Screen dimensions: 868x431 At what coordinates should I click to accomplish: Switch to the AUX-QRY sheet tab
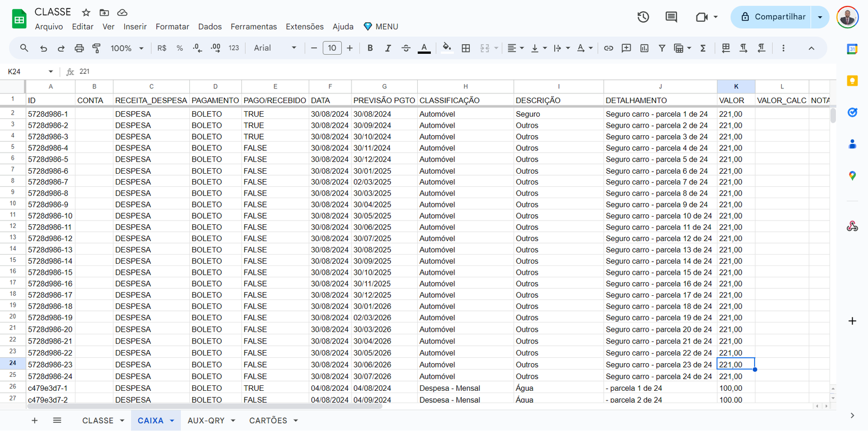coord(206,421)
